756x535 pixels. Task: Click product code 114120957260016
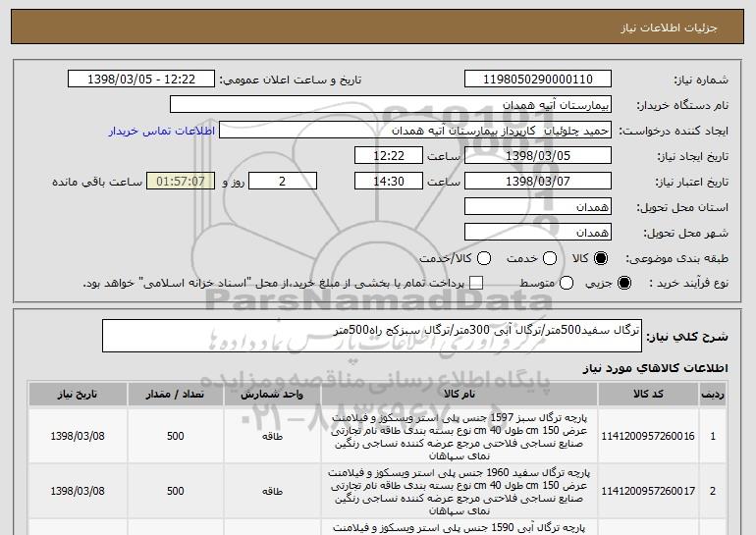coord(648,436)
